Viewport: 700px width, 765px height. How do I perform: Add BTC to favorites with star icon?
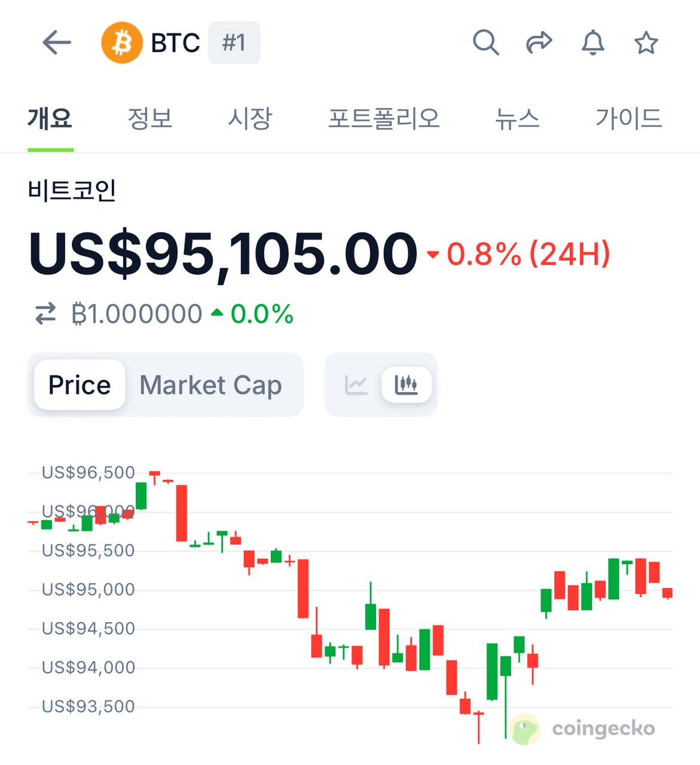tap(646, 42)
